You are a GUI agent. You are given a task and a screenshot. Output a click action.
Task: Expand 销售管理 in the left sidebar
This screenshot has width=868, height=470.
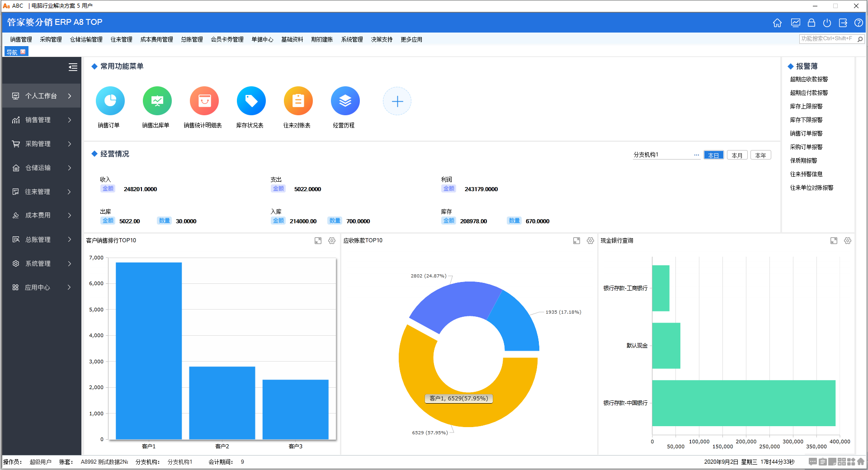click(41, 120)
